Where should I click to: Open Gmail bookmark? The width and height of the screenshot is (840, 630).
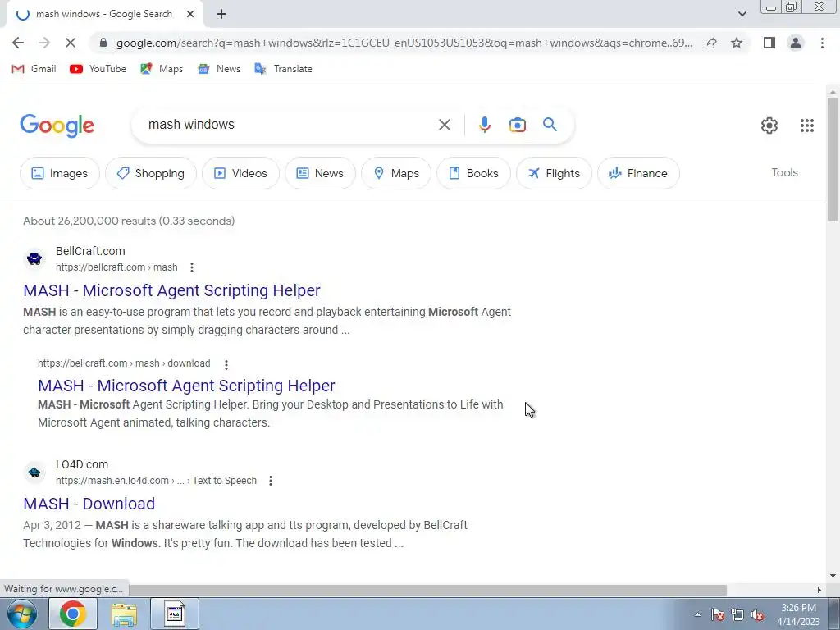coord(34,69)
